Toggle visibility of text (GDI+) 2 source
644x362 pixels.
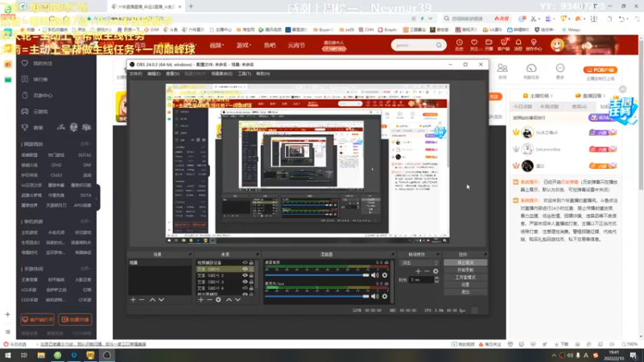click(246, 275)
